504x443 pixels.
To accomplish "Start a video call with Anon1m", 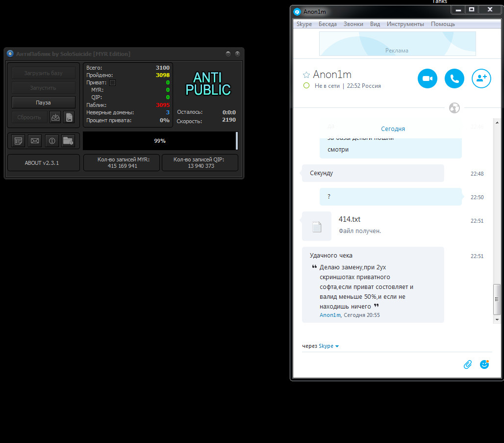I will click(427, 78).
